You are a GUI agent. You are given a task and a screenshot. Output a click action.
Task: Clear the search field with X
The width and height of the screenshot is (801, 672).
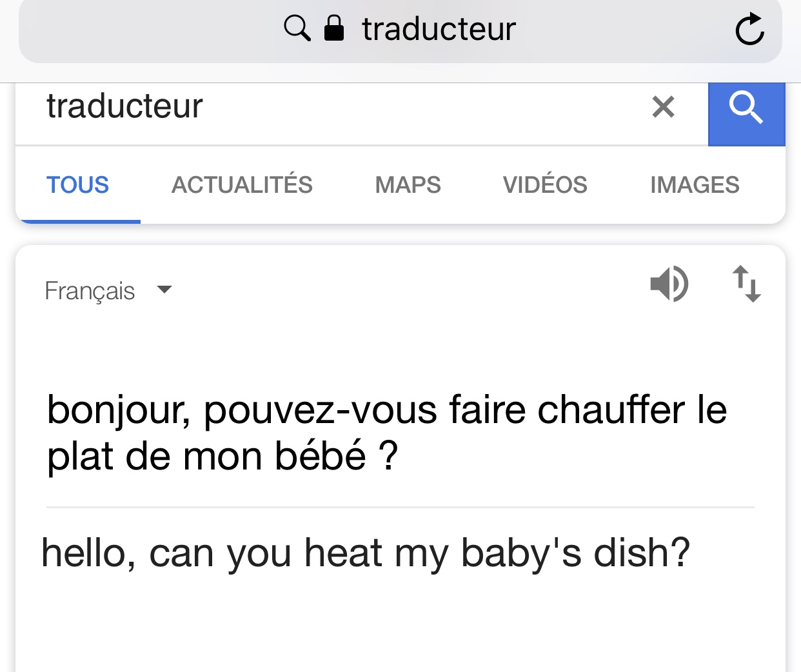tap(663, 106)
